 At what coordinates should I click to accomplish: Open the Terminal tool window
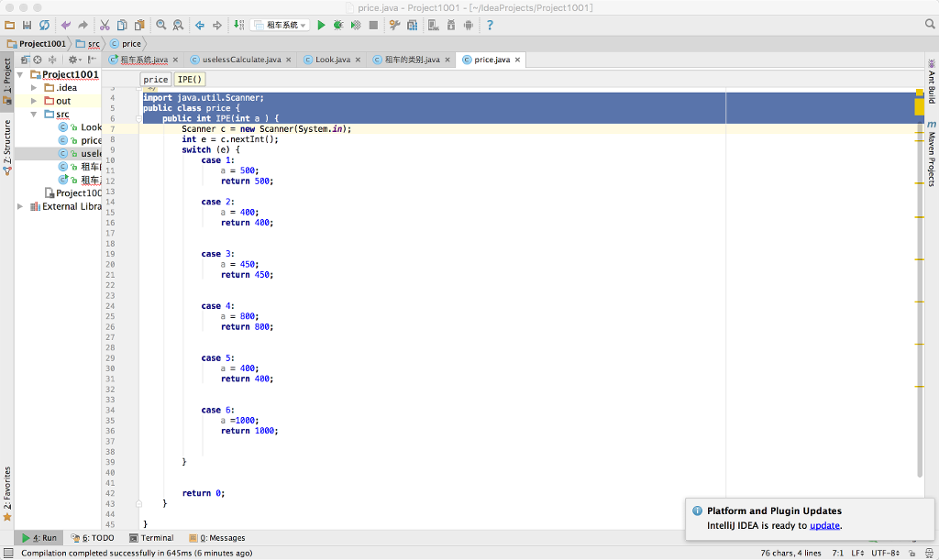151,538
